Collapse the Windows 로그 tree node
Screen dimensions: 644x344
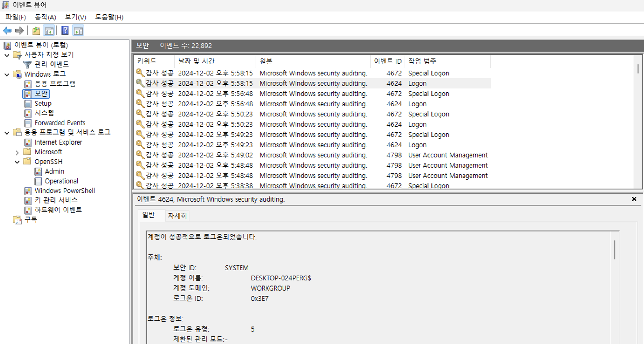tap(7, 75)
